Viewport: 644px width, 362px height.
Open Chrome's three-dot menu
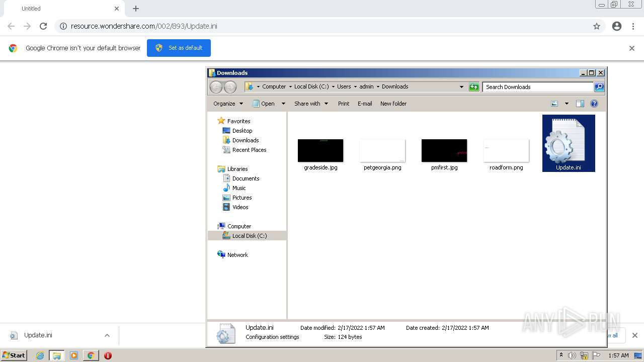click(633, 26)
